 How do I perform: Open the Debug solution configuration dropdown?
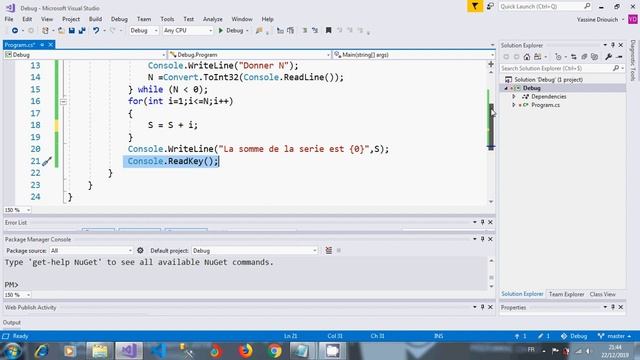click(144, 31)
